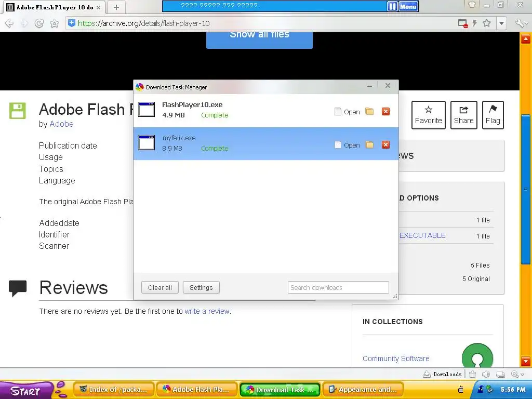Screen dimensions: 532x399
Task: Click the Community Software green thumbnail
Action: [x=477, y=355]
